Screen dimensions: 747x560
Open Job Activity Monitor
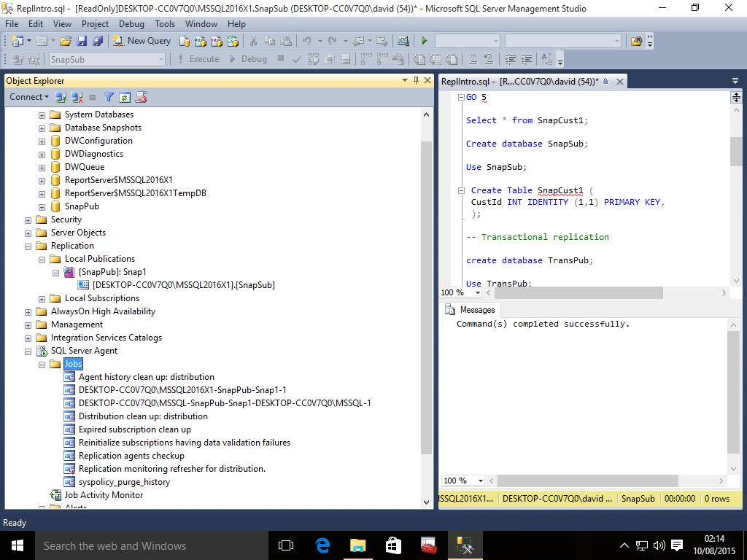click(x=104, y=495)
